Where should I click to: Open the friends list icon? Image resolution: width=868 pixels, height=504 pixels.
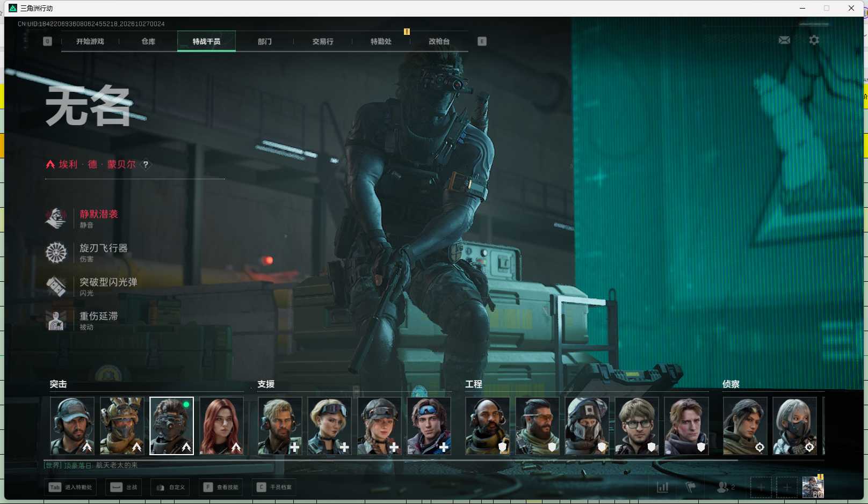tap(722, 487)
